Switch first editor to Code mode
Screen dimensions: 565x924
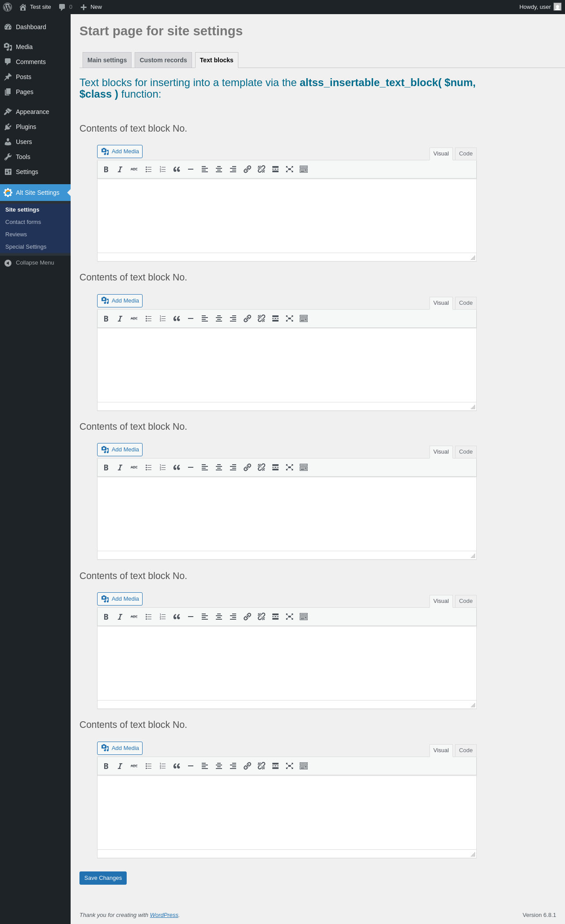(x=466, y=154)
